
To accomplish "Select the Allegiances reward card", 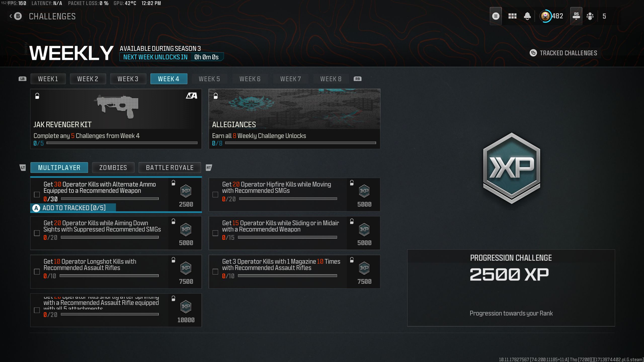I will click(x=294, y=119).
